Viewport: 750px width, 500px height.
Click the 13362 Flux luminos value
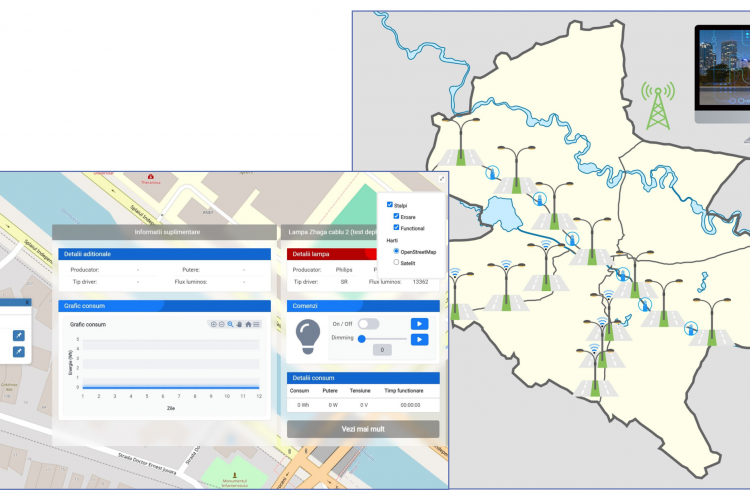coord(420,282)
